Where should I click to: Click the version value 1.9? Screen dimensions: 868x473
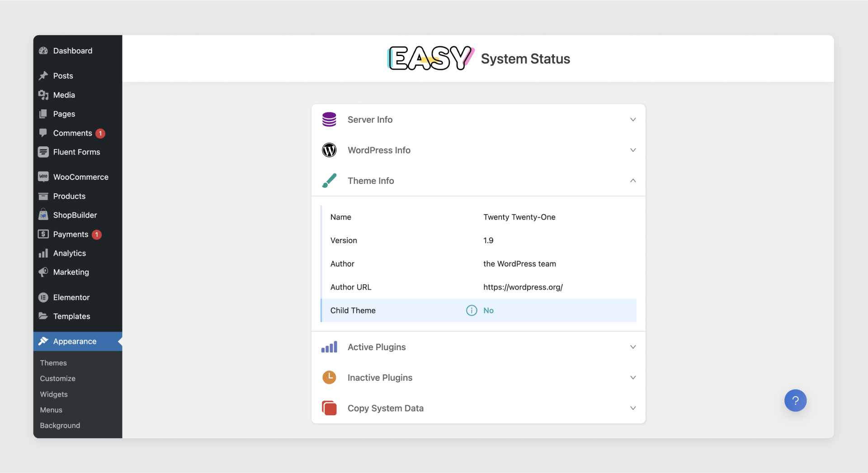pyautogui.click(x=488, y=240)
